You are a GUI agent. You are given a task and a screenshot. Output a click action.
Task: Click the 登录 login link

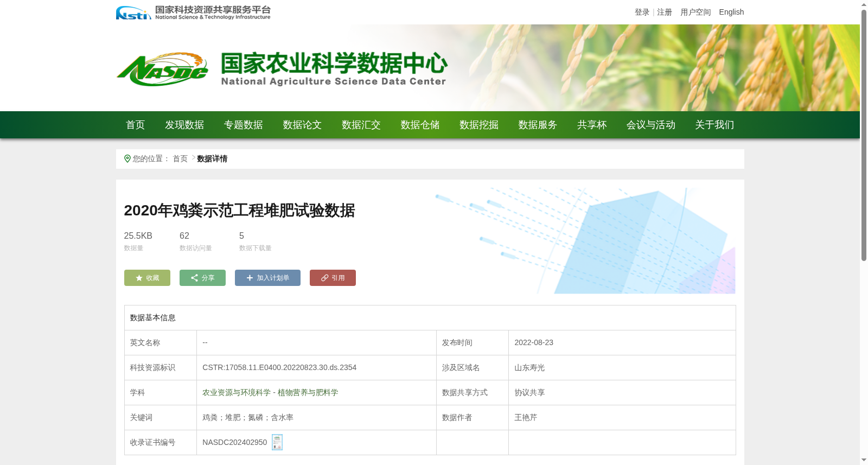coord(642,12)
